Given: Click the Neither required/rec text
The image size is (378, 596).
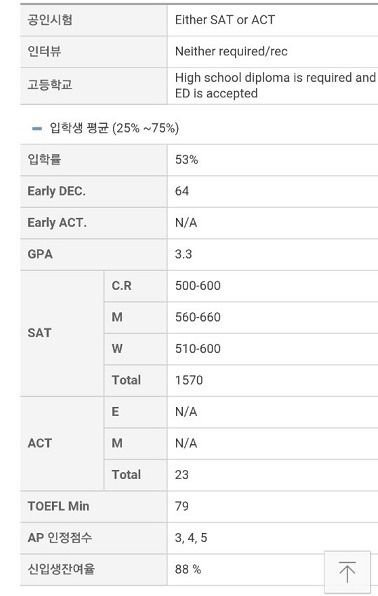Looking at the screenshot, I should click(231, 51).
